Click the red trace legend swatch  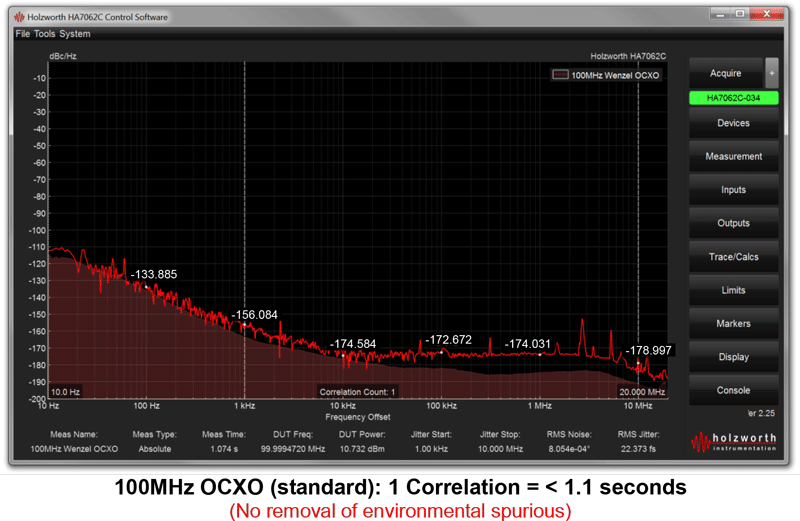561,75
